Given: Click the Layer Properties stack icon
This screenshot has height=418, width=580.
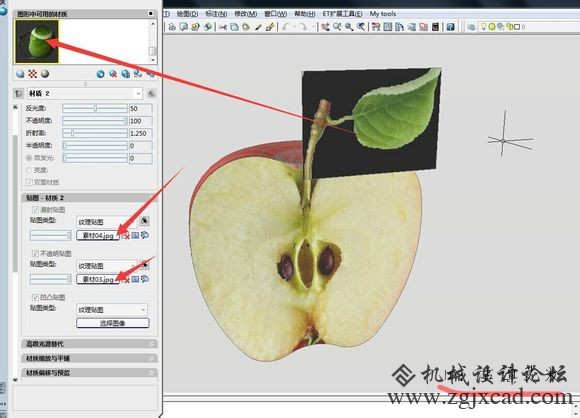Looking at the screenshot, I should click(471, 27).
